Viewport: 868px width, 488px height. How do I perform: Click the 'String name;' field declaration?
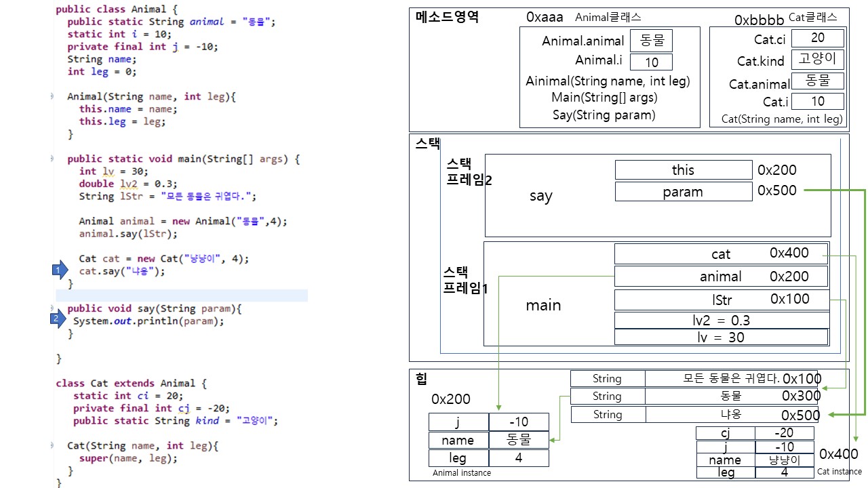point(102,59)
